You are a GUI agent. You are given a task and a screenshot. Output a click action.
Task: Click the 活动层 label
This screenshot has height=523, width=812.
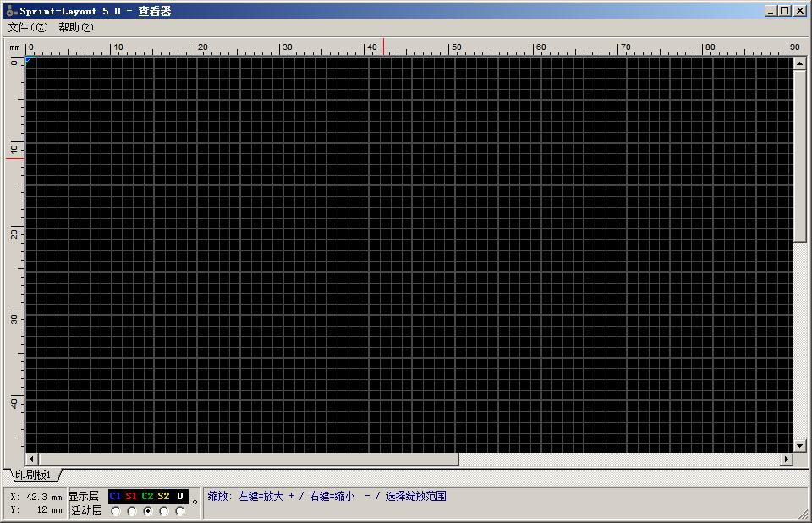(x=86, y=510)
